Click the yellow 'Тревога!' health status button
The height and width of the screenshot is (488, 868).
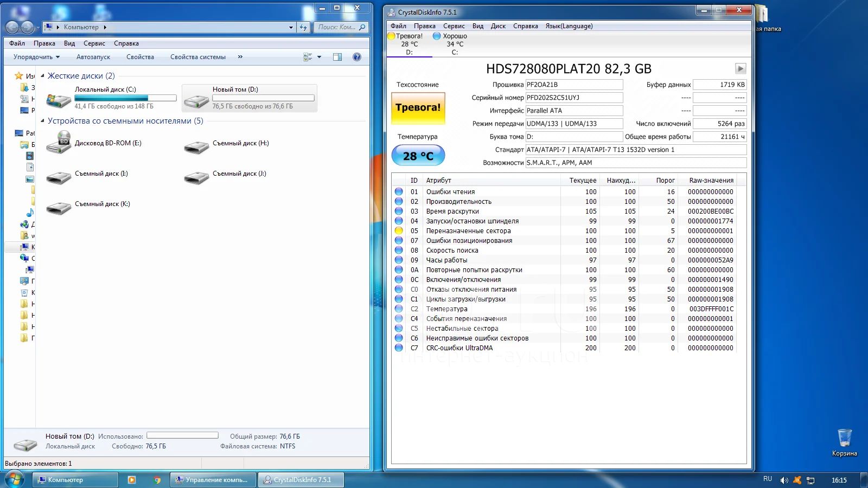click(418, 108)
